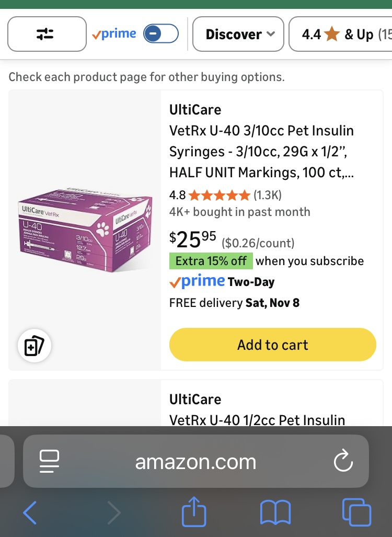Image resolution: width=392 pixels, height=537 pixels.
Task: Toggle the Prime filter switch
Action: pyautogui.click(x=160, y=34)
